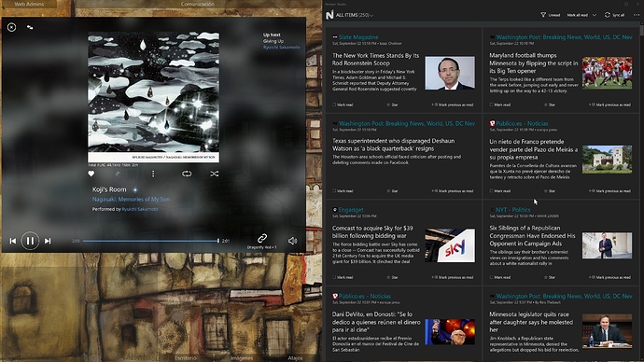Click Sync all in the reader toolbar

pyautogui.click(x=614, y=15)
